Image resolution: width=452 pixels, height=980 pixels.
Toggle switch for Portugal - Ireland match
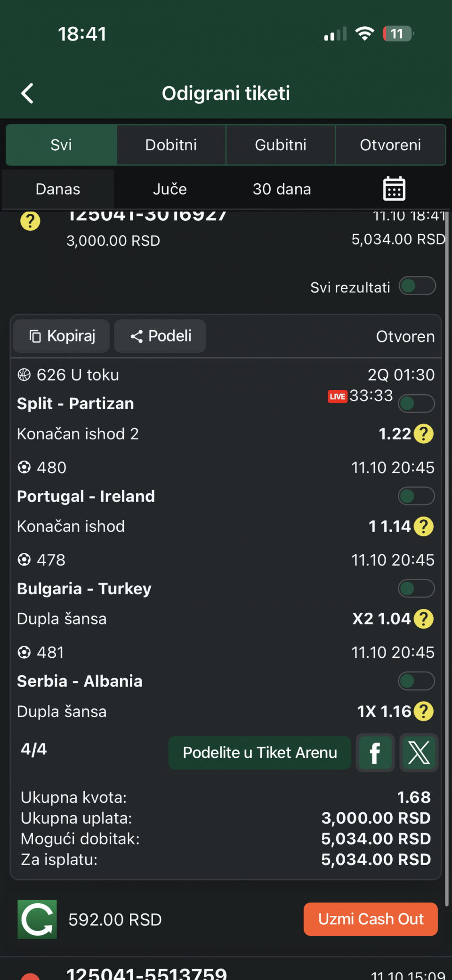tap(416, 496)
